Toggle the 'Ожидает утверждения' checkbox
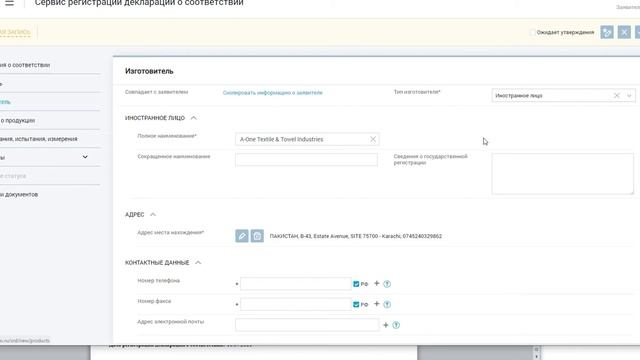 pos(532,32)
